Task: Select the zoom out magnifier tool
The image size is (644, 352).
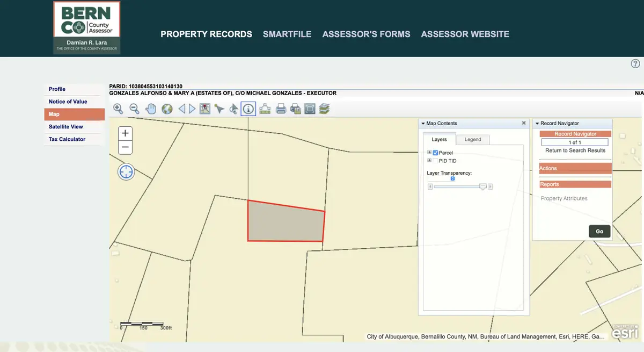Action: pyautogui.click(x=134, y=109)
